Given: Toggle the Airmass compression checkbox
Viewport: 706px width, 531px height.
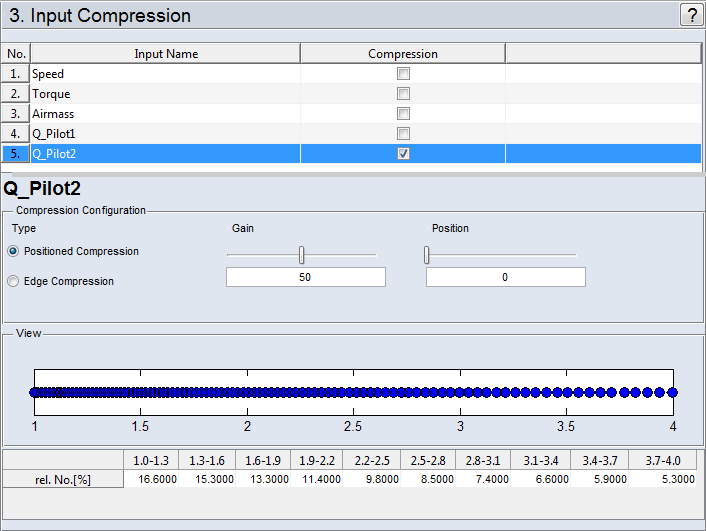Looking at the screenshot, I should 403,114.
